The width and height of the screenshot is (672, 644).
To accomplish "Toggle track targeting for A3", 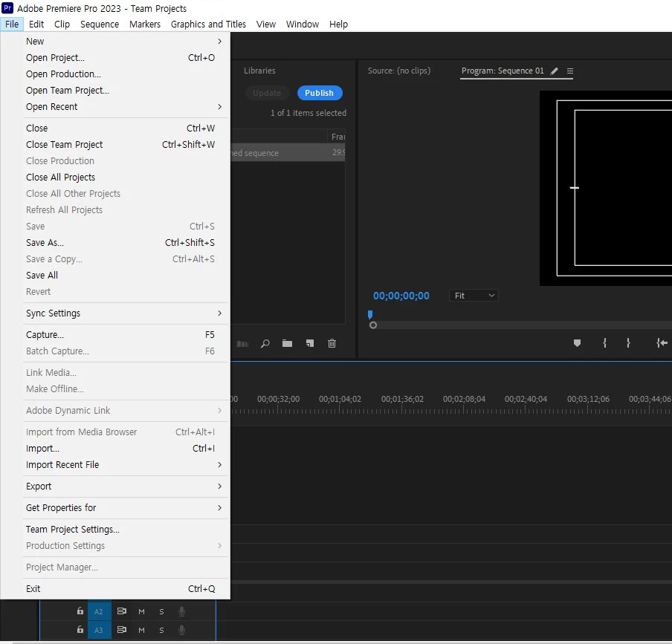I will [x=99, y=631].
